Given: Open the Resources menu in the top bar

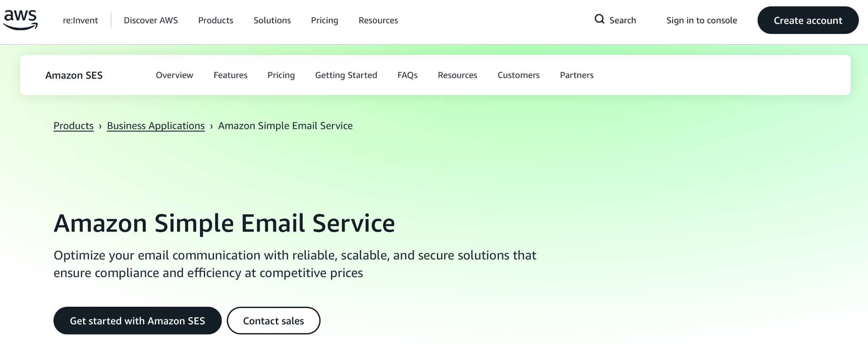Looking at the screenshot, I should (378, 20).
